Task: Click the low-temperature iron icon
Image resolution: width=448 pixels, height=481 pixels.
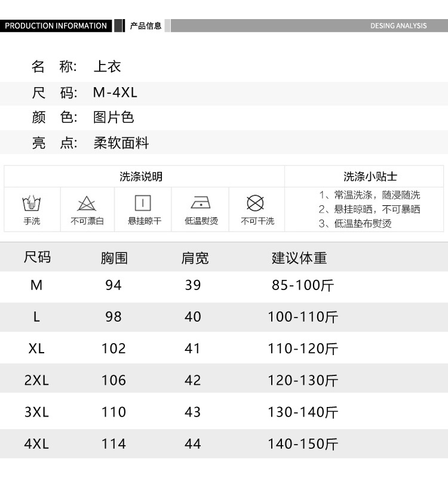Action: tap(201, 203)
